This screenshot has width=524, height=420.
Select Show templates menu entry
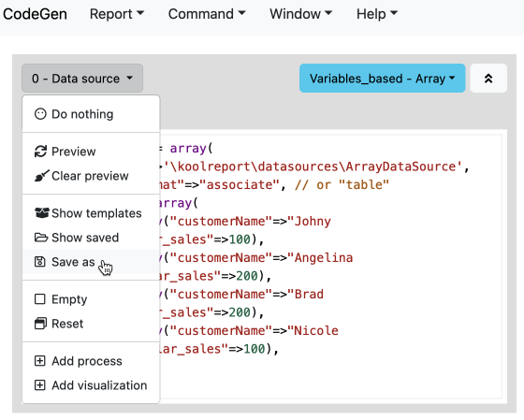91,213
